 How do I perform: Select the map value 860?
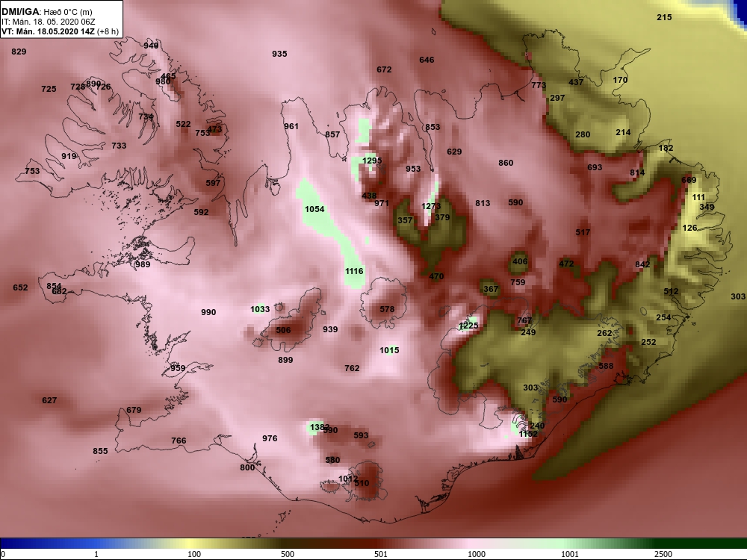pos(506,163)
